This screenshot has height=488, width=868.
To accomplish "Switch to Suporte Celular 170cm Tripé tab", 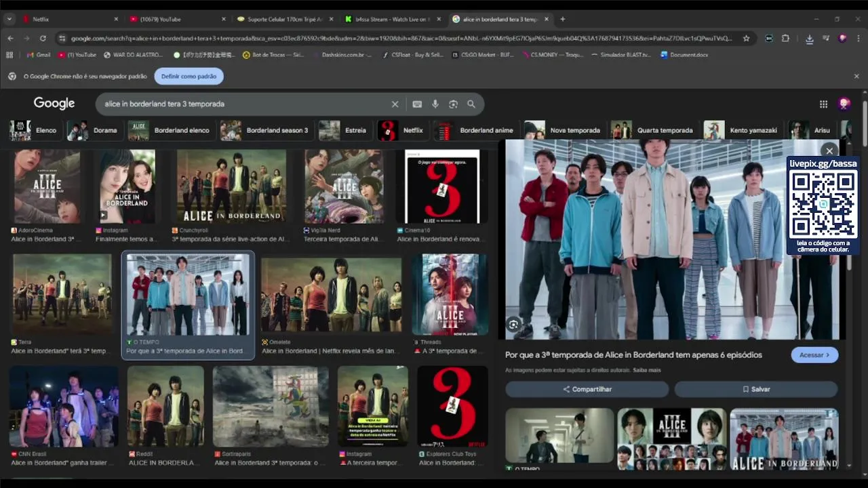I will click(285, 19).
